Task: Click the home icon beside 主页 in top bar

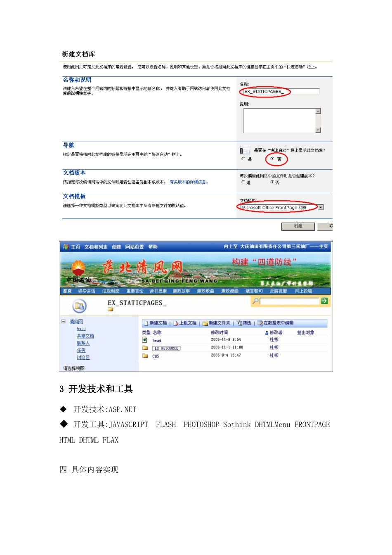Action: point(66,247)
